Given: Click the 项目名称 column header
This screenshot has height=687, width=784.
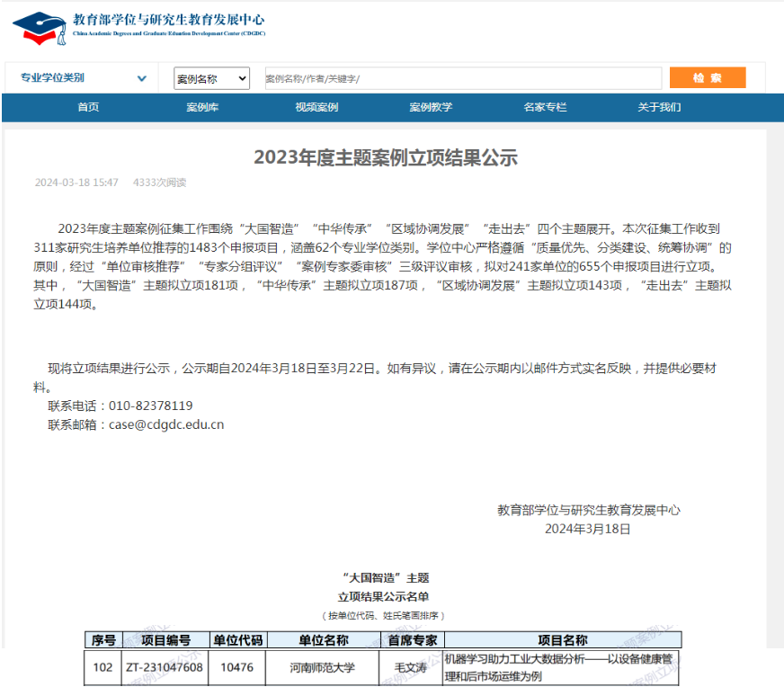Looking at the screenshot, I should pos(563,640).
